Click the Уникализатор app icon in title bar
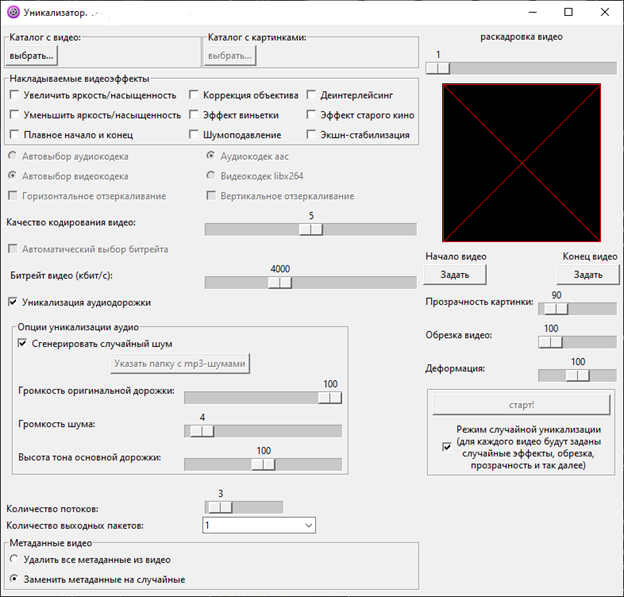The height and width of the screenshot is (597, 624). point(14,13)
